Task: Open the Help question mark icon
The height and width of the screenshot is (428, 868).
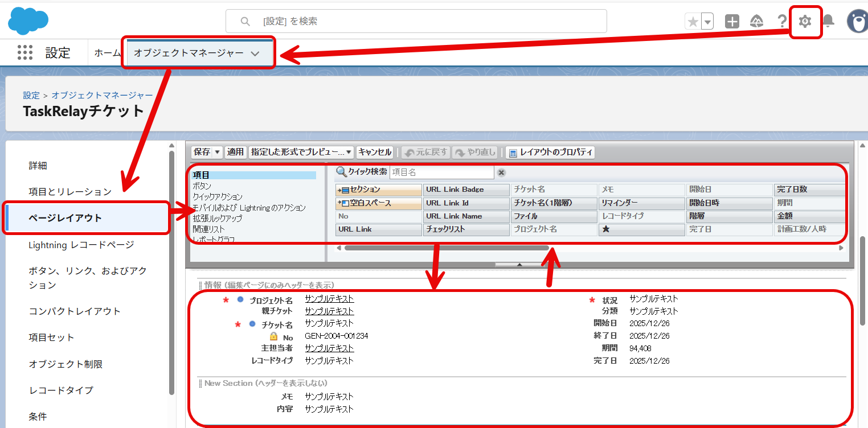Action: [782, 22]
